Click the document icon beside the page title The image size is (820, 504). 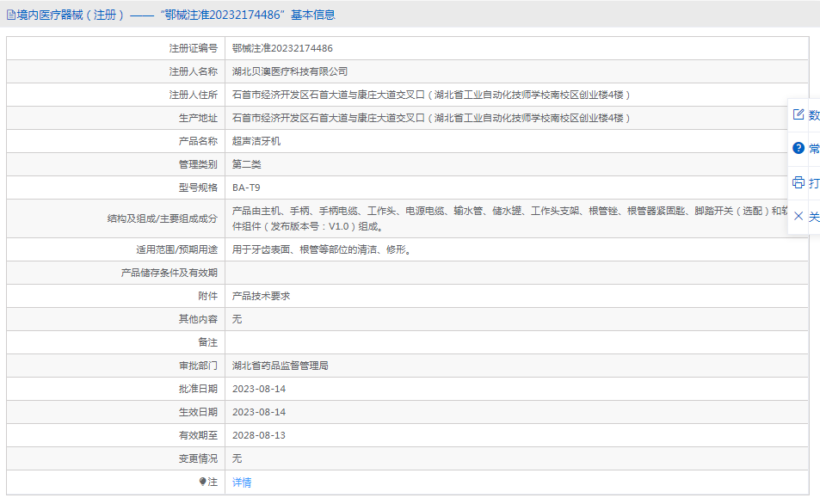[11, 15]
